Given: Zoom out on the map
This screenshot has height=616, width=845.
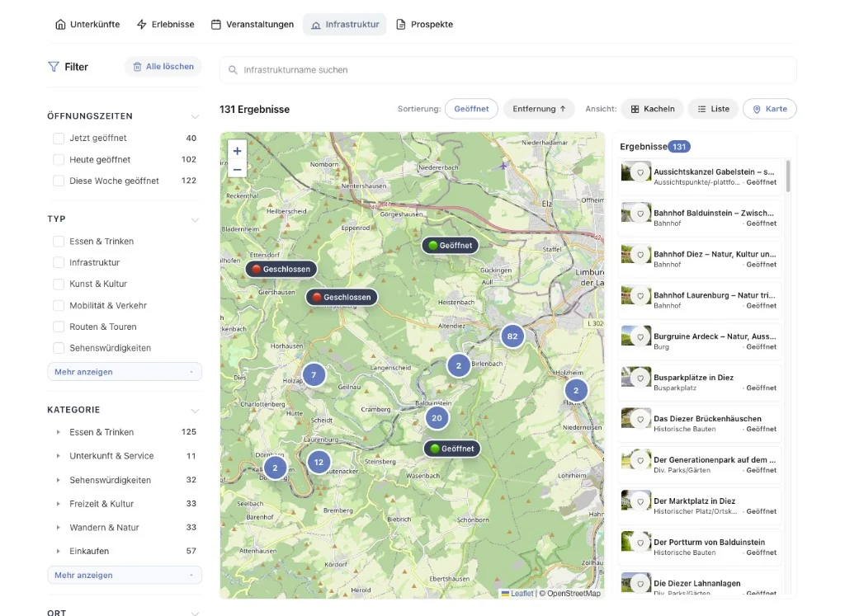Looking at the screenshot, I should [237, 170].
